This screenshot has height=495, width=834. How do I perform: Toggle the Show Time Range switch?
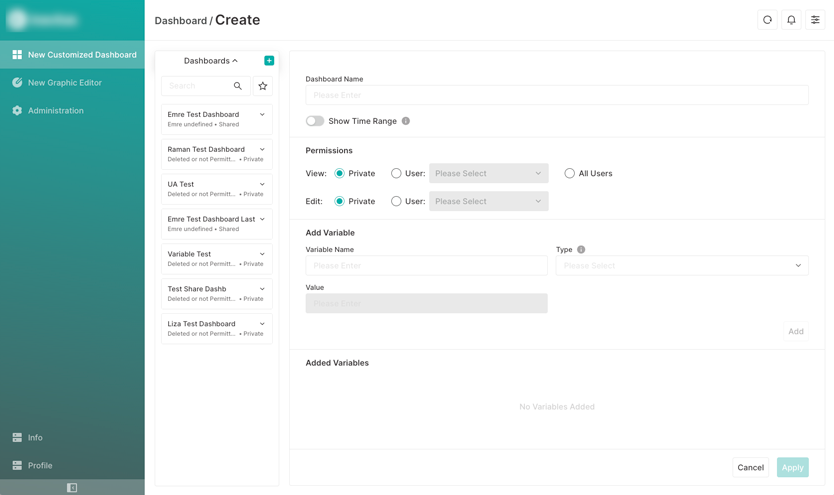(x=315, y=121)
